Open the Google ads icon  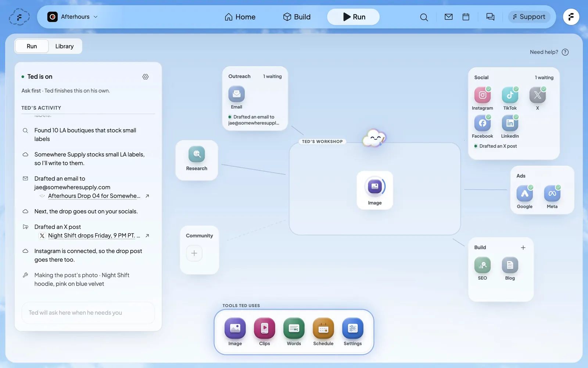pos(524,194)
